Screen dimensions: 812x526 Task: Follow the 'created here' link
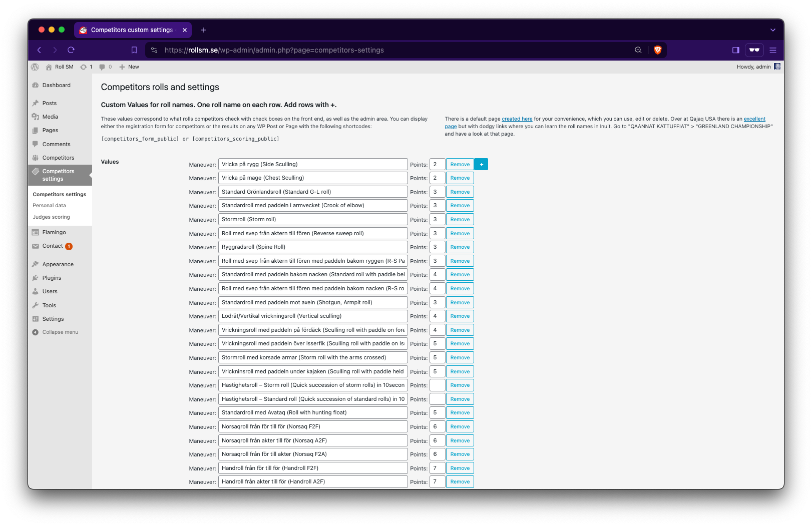[517, 119]
